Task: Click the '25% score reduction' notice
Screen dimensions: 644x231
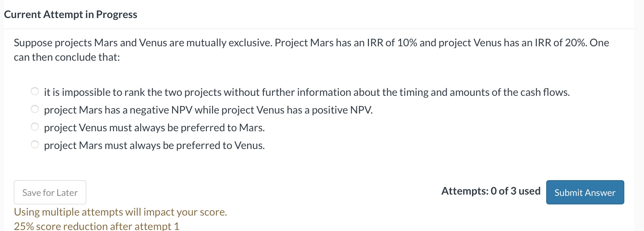Action: pyautogui.click(x=97, y=226)
